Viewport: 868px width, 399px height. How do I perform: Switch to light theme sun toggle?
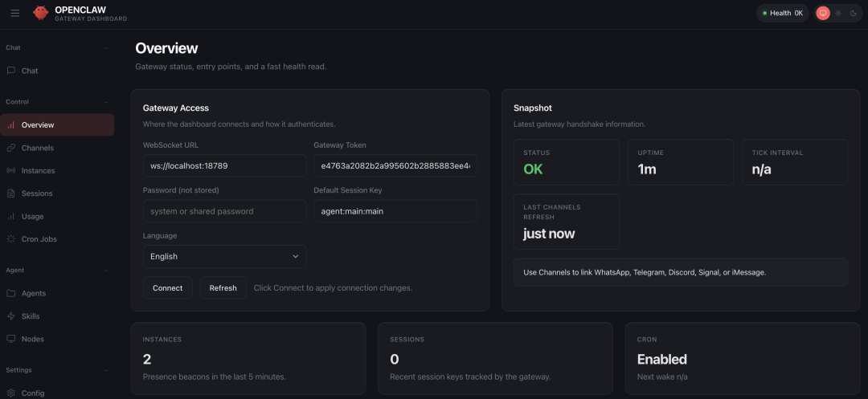pyautogui.click(x=838, y=13)
